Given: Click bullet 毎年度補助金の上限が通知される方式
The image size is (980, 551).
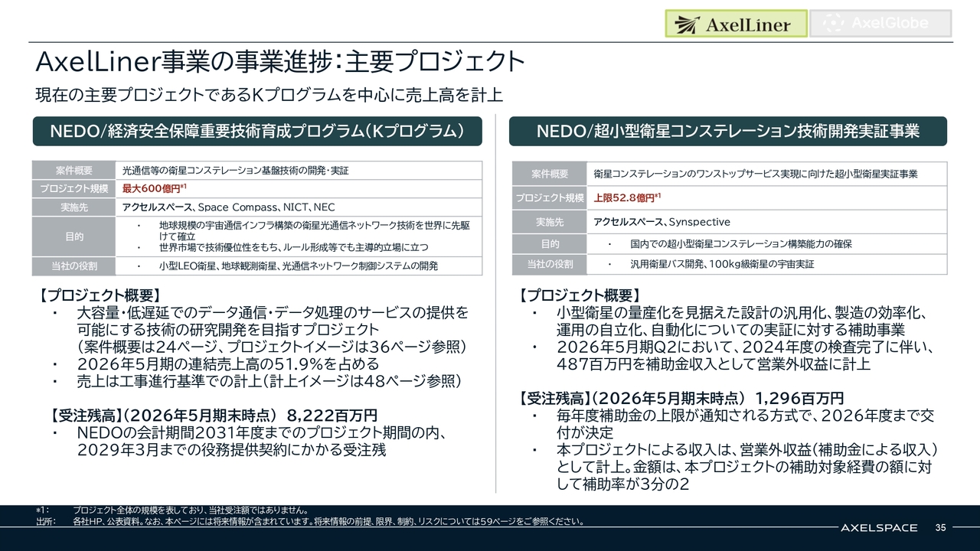Looking at the screenshot, I should (x=733, y=424).
